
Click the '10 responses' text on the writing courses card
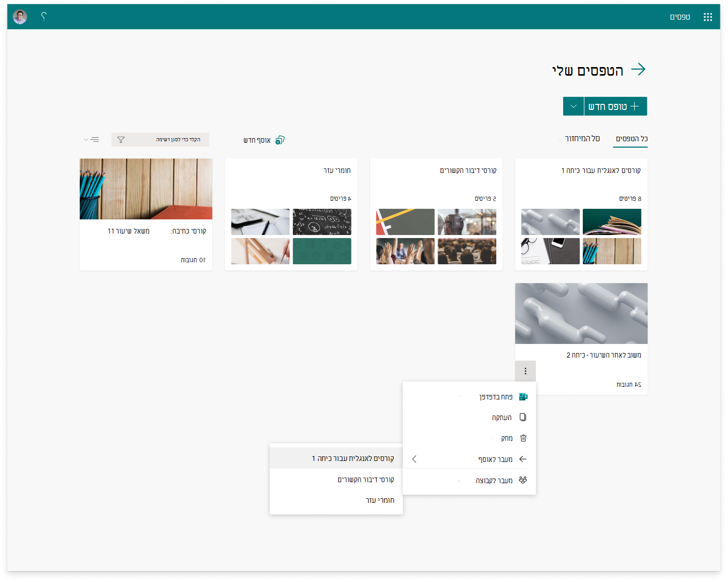click(x=193, y=260)
